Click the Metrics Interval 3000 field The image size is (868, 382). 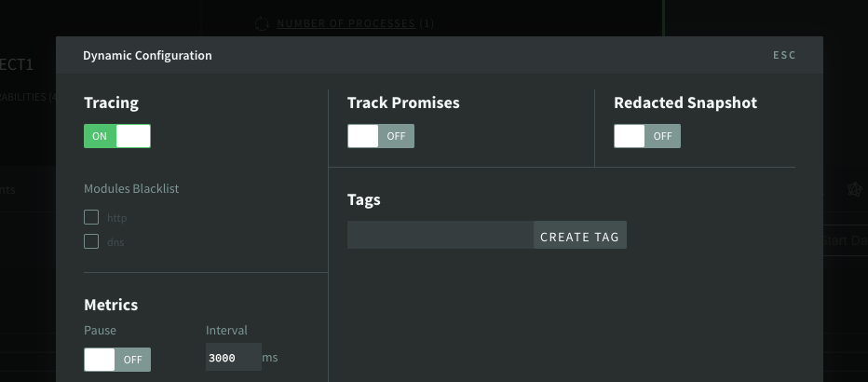point(232,358)
